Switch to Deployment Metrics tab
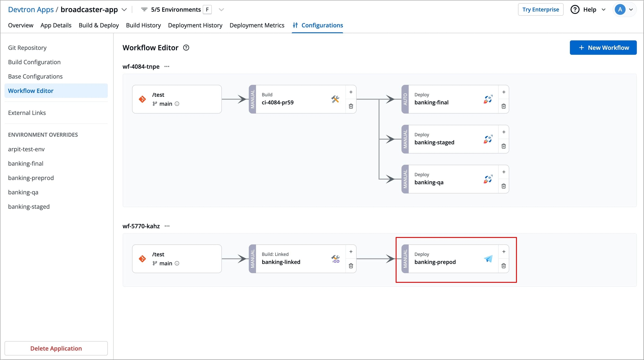This screenshot has width=644, height=360. pyautogui.click(x=257, y=25)
